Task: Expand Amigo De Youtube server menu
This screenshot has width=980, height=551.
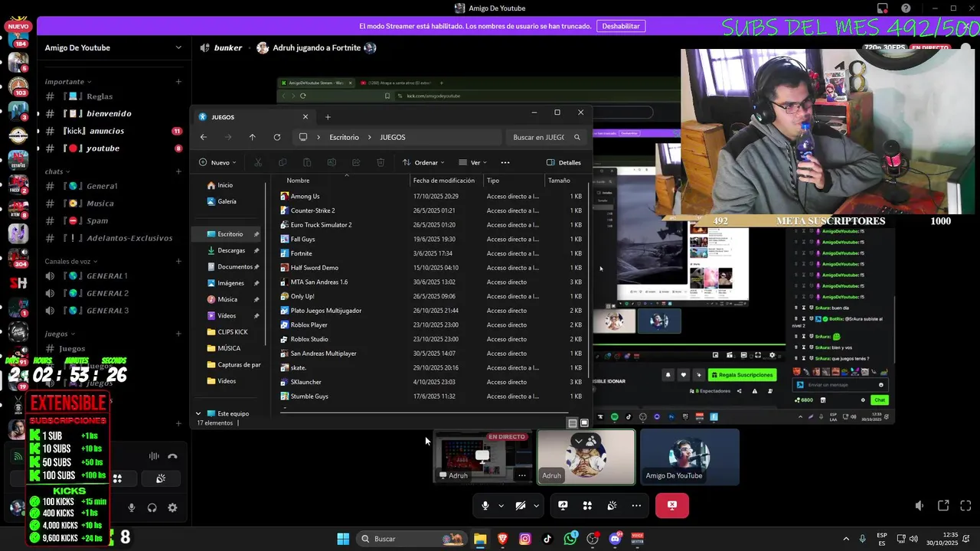Action: [x=178, y=47]
